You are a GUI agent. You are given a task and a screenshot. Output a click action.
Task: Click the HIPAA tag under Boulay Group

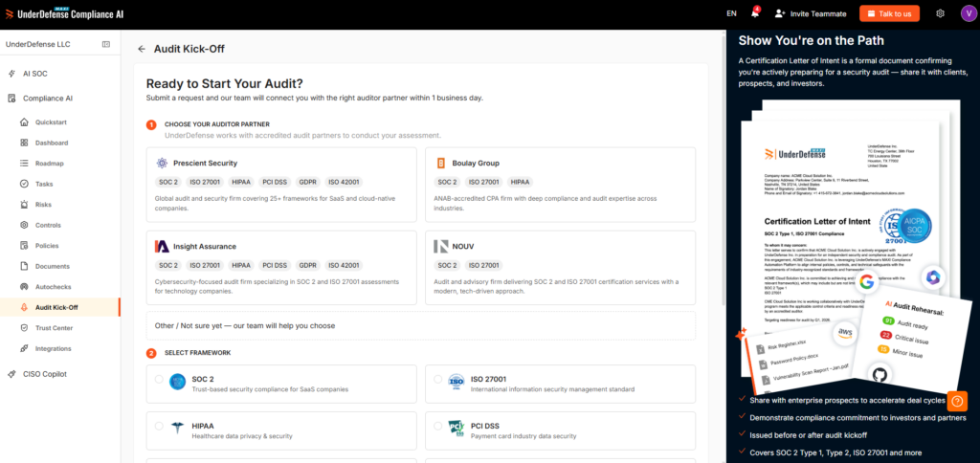520,182
